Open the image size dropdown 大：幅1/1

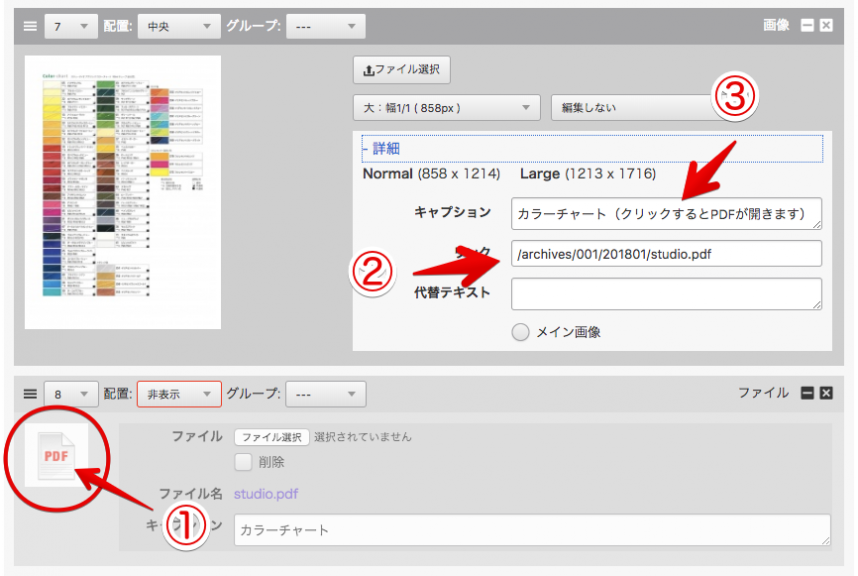click(446, 107)
